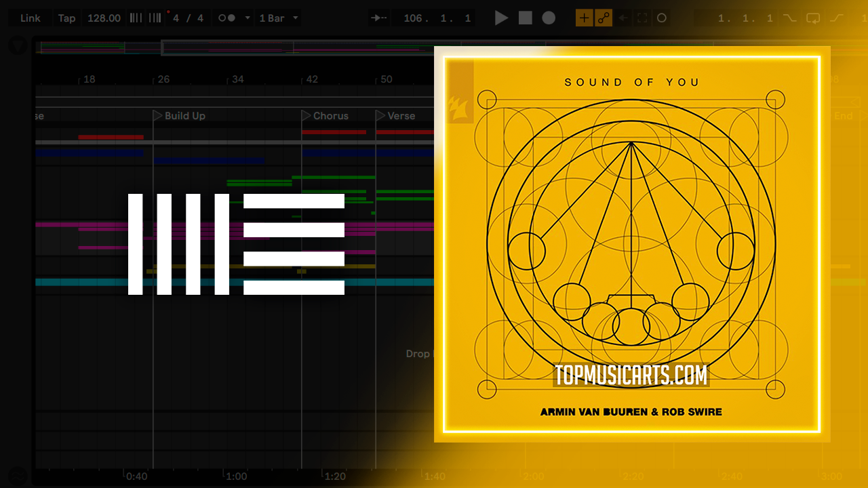
Task: Toggle the Automation Arm button
Action: [604, 18]
